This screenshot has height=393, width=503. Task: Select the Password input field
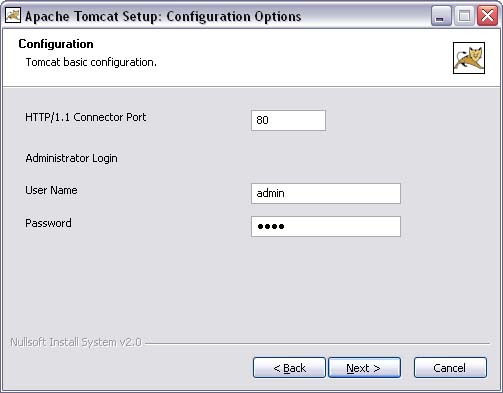(x=326, y=226)
